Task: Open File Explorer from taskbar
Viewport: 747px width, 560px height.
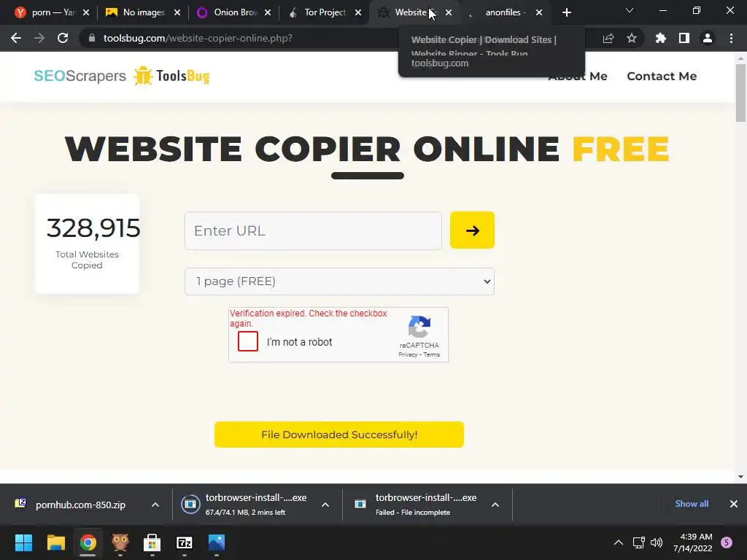Action: click(55, 542)
